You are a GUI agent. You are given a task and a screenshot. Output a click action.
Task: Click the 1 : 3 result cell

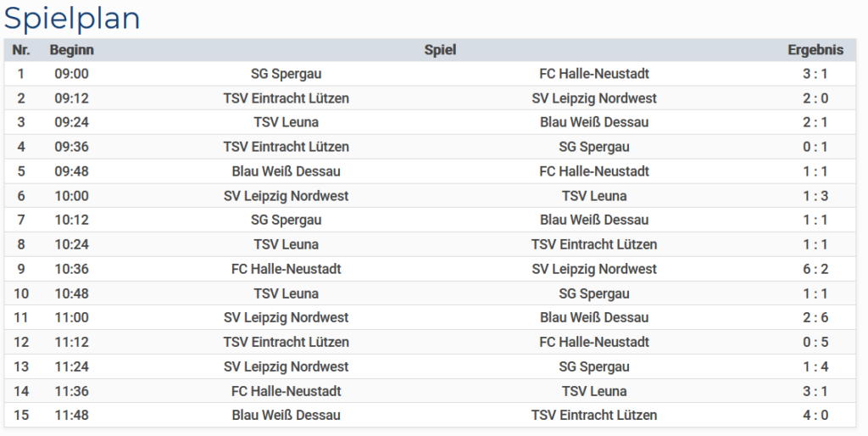coord(815,196)
